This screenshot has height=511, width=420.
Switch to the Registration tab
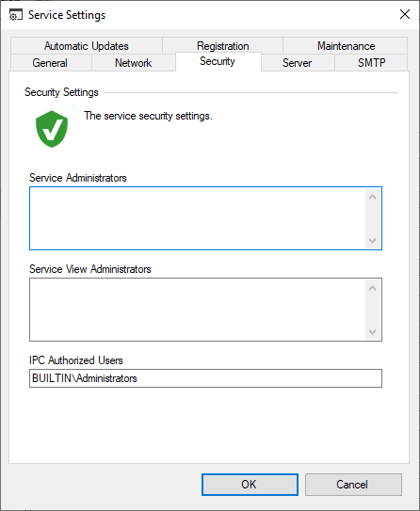click(x=223, y=46)
